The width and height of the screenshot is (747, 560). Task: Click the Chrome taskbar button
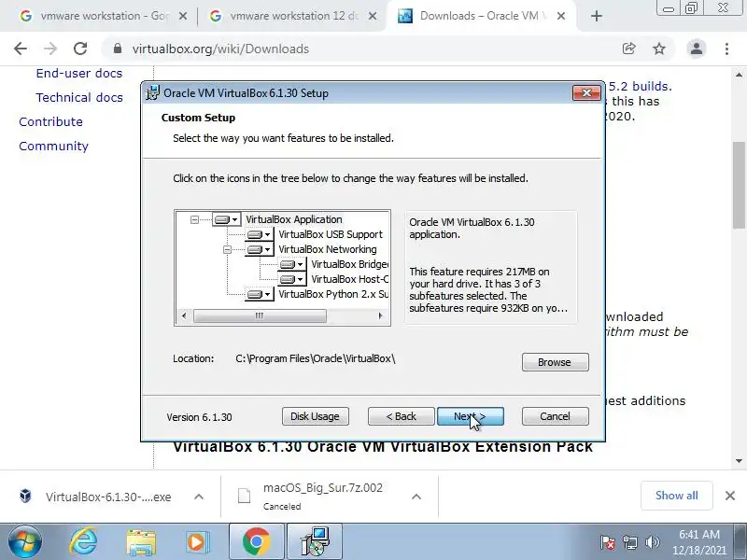tap(256, 542)
